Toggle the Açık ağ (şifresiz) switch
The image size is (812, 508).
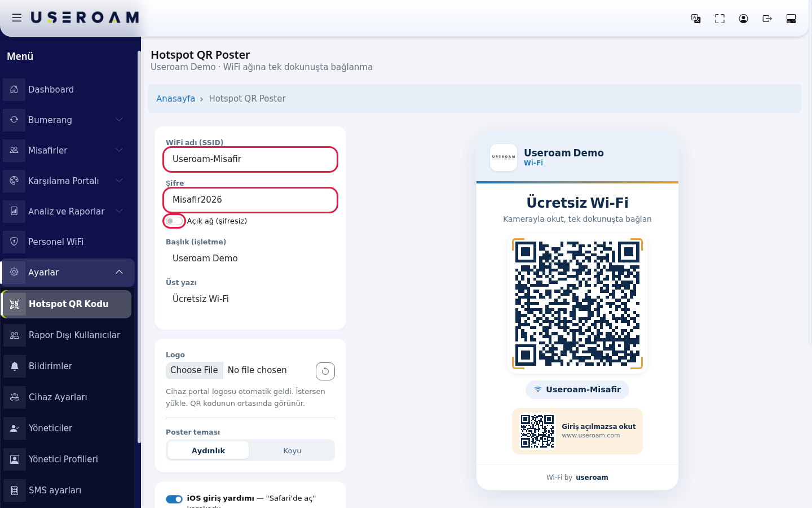tap(174, 221)
